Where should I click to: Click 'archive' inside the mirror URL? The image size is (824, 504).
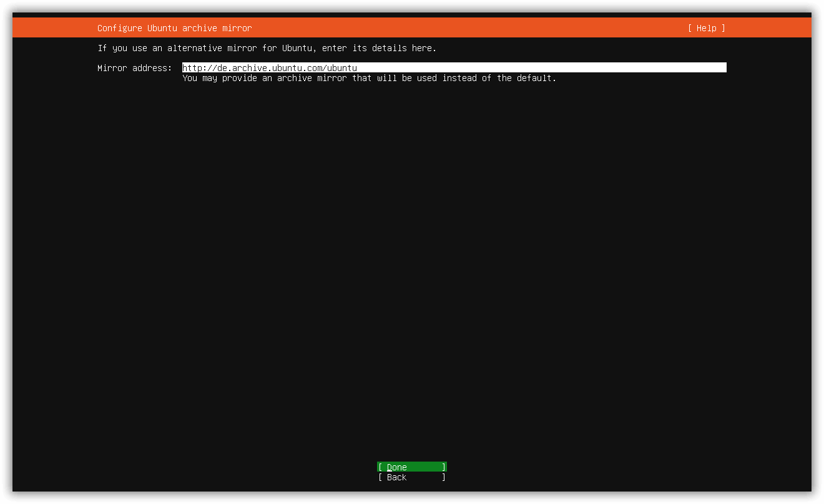(x=250, y=67)
